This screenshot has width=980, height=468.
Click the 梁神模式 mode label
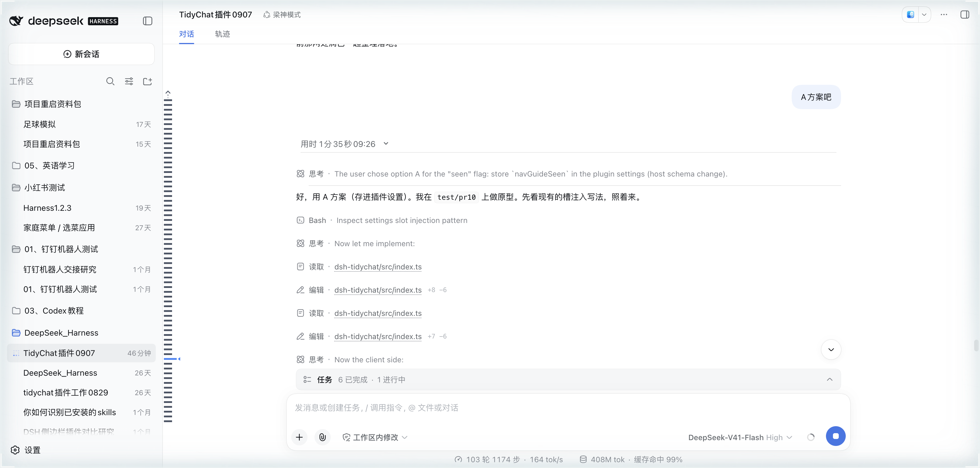coord(287,15)
